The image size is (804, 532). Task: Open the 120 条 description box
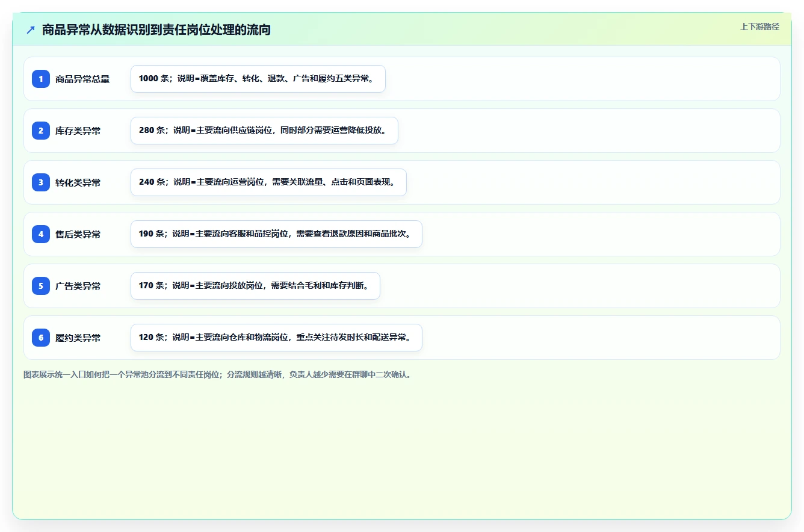tap(276, 338)
